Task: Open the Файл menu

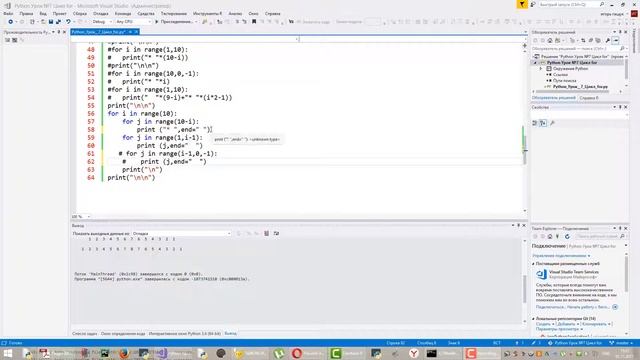Action: tap(8, 13)
